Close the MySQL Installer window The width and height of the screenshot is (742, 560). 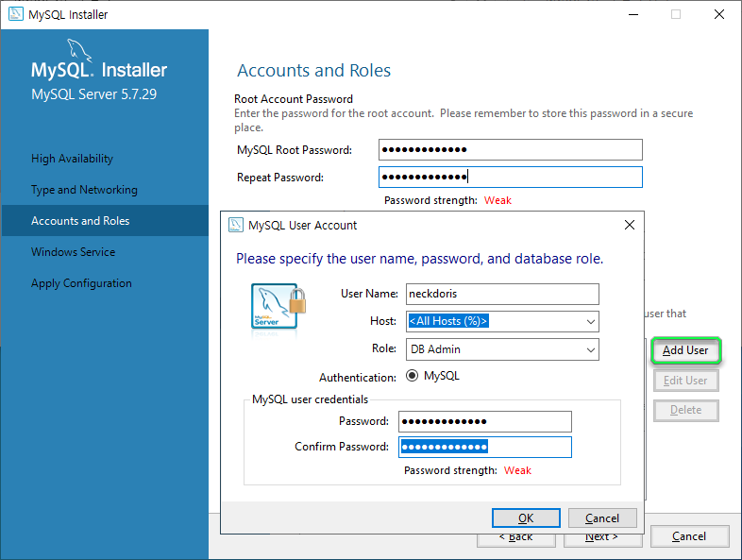pyautogui.click(x=718, y=15)
